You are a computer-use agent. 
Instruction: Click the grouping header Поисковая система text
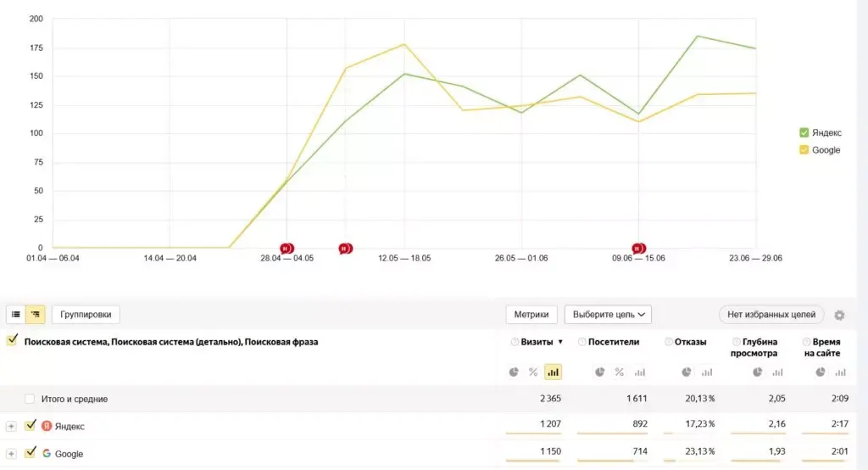tap(171, 342)
